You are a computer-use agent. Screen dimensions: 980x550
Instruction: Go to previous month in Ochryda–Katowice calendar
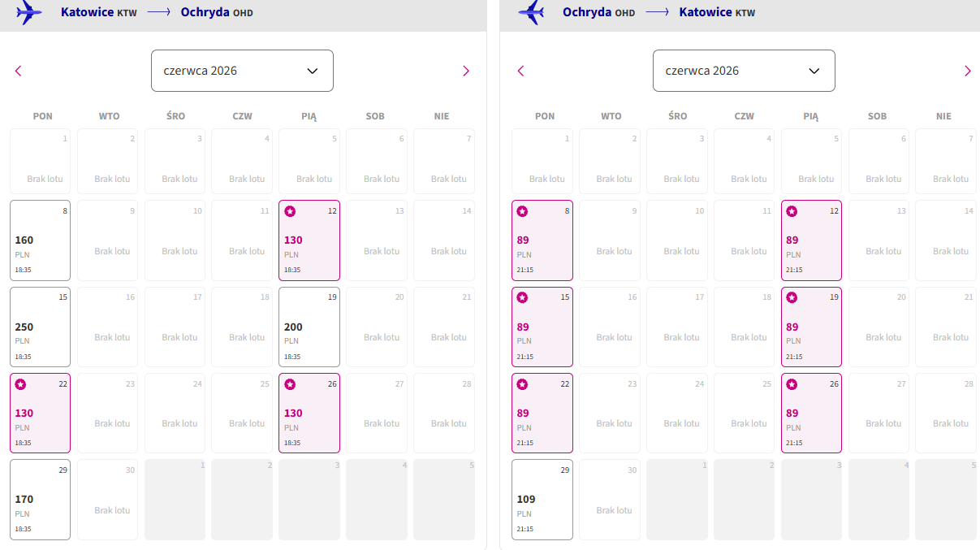click(x=520, y=71)
